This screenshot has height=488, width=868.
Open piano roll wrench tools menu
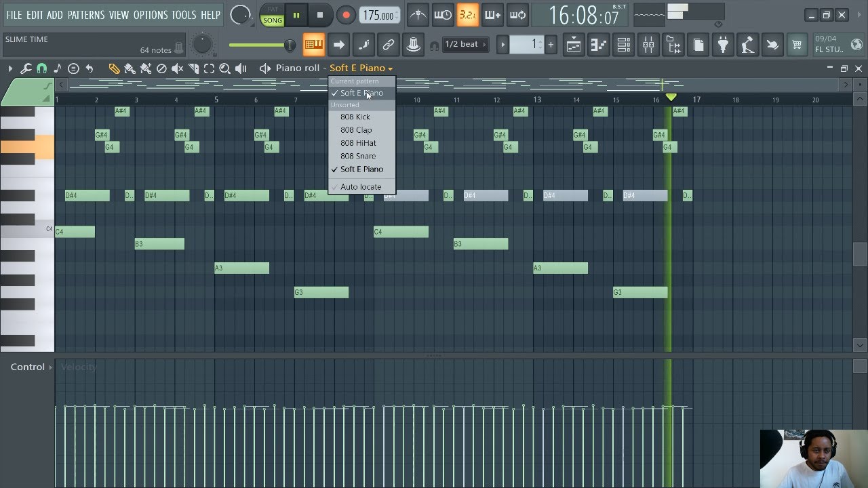click(x=26, y=68)
